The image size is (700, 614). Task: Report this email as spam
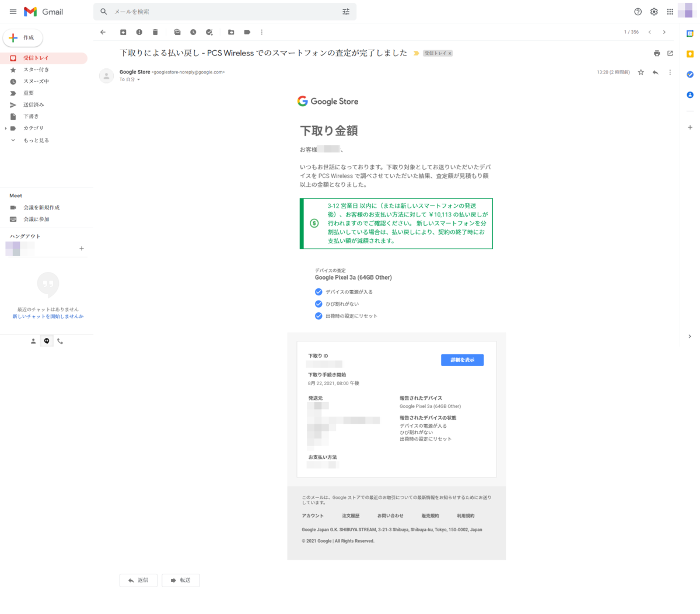139,32
